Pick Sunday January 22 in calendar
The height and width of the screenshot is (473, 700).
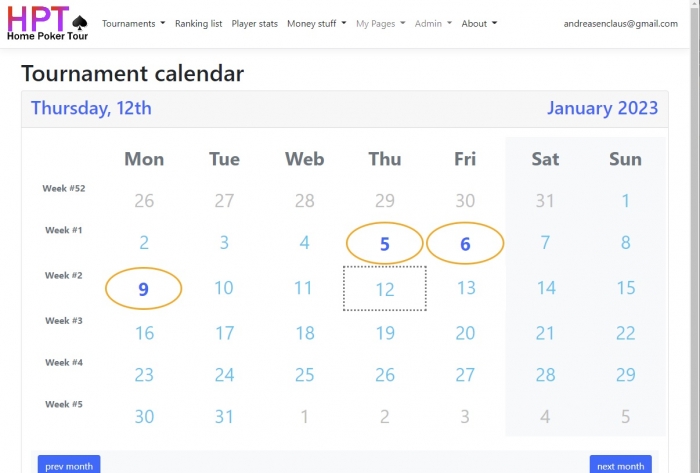(625, 333)
